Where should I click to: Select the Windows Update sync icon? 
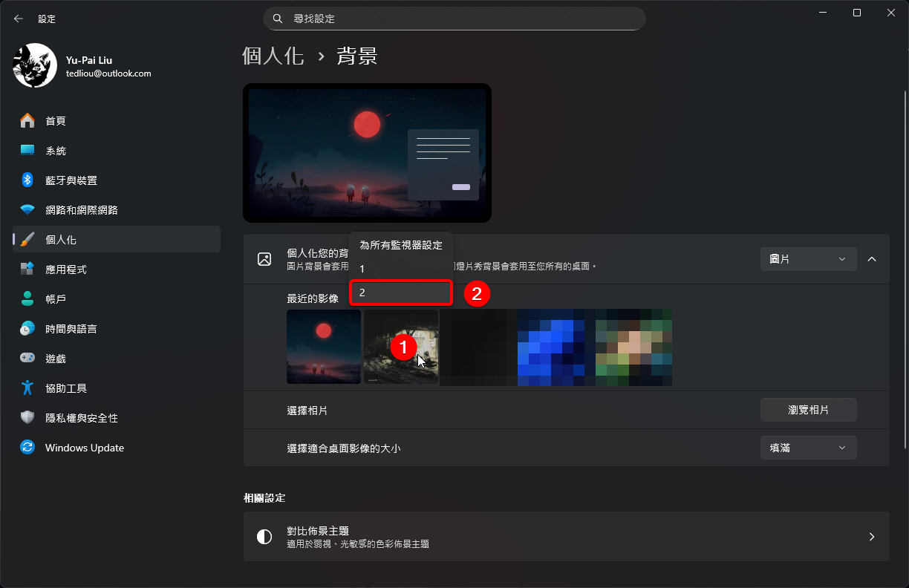coord(27,447)
